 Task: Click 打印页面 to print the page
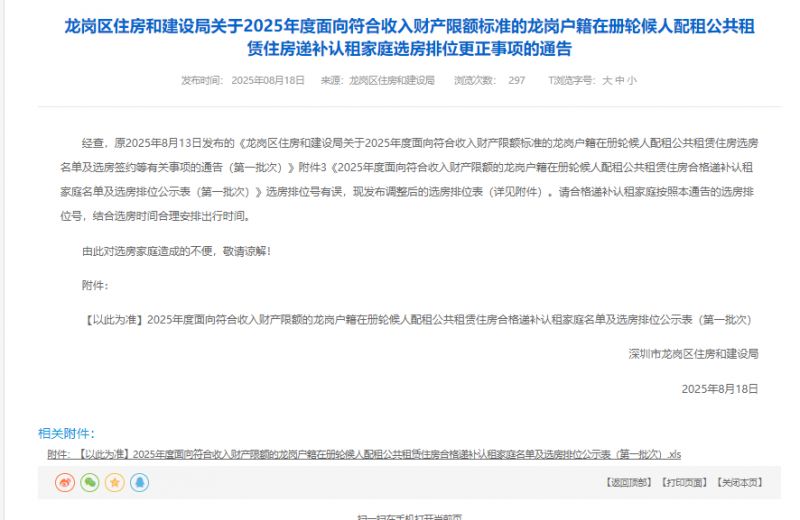pos(683,483)
